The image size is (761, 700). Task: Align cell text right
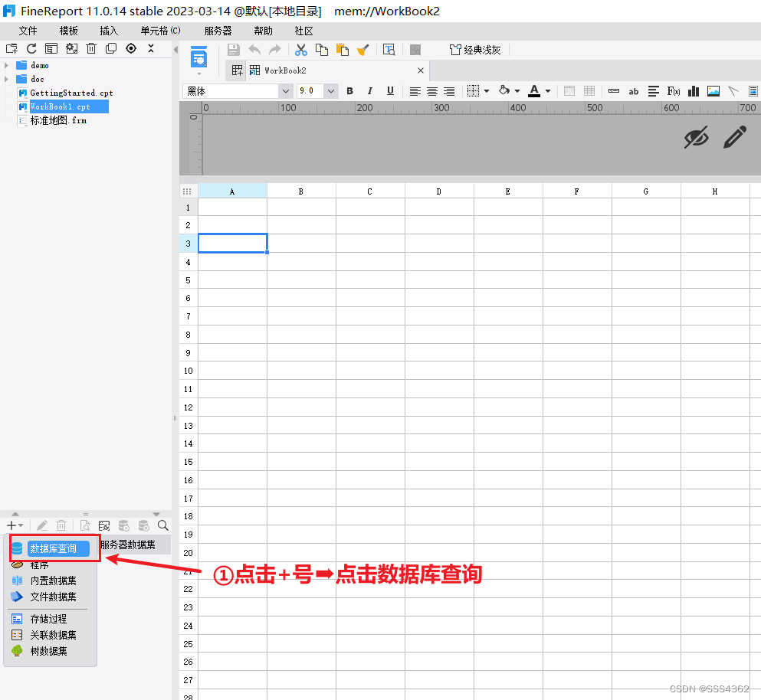pyautogui.click(x=449, y=91)
